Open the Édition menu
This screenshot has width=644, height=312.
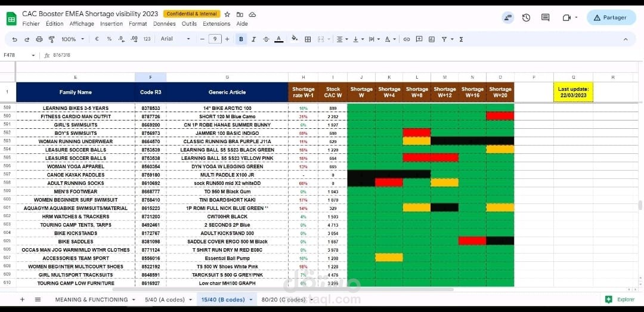point(55,24)
